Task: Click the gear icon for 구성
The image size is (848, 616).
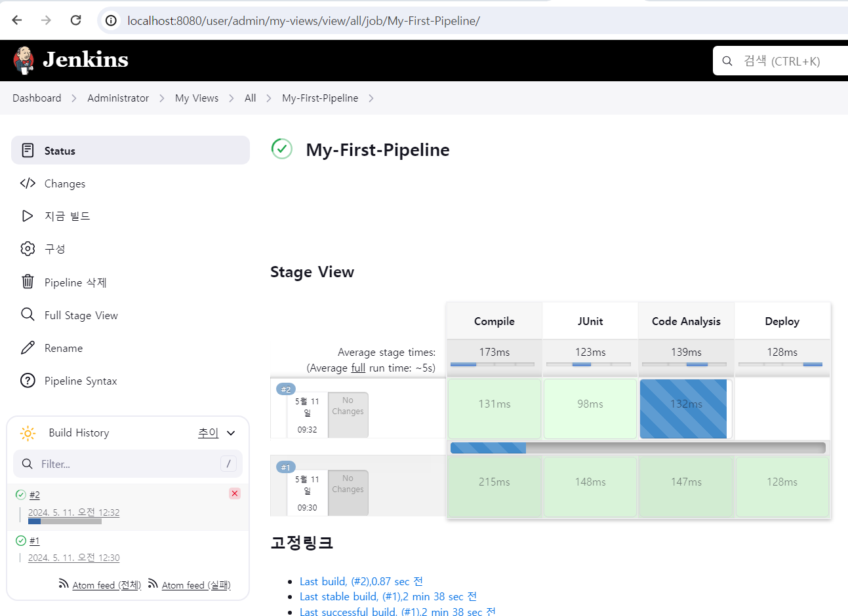Action: click(28, 248)
